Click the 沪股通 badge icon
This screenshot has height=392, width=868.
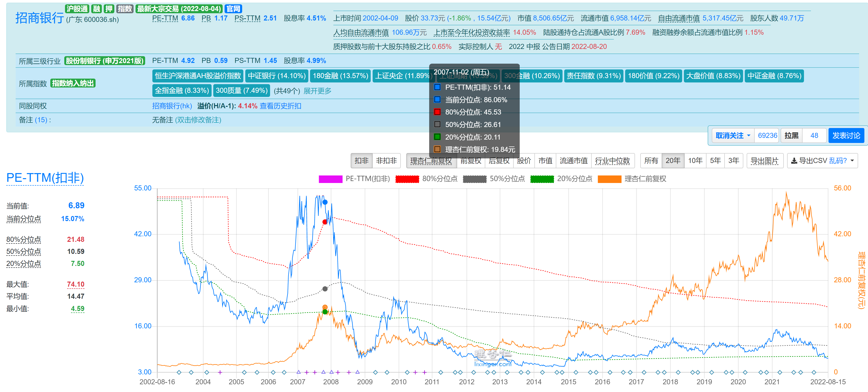tap(77, 9)
